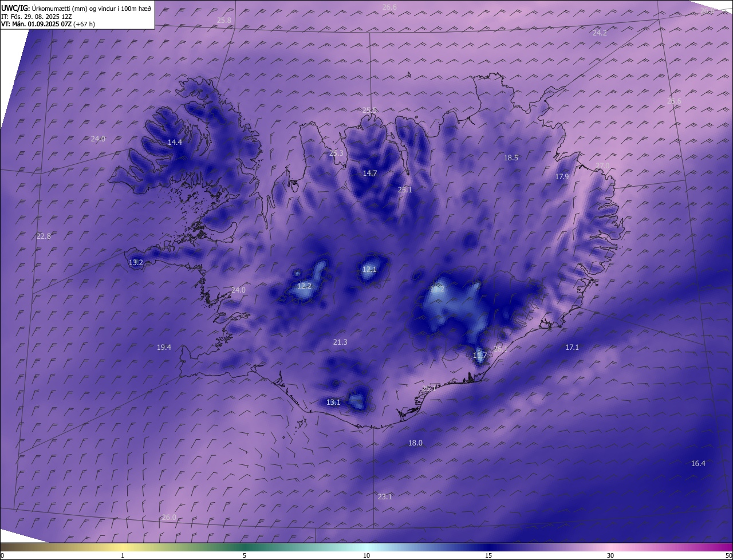Screen dimensions: 733x560
Task: Pick the 13.1 value label
Action: 333,403
